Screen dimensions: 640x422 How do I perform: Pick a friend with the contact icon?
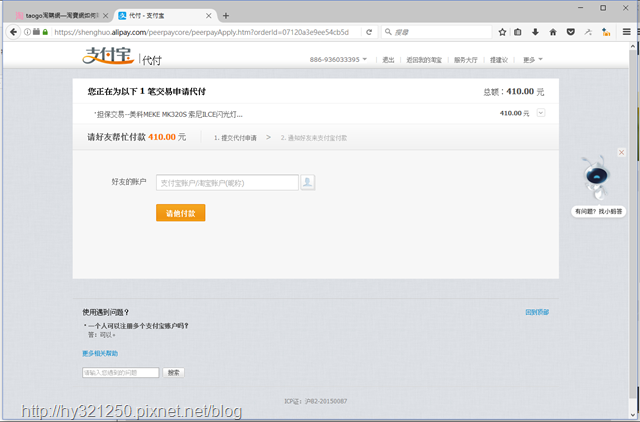tap(308, 182)
